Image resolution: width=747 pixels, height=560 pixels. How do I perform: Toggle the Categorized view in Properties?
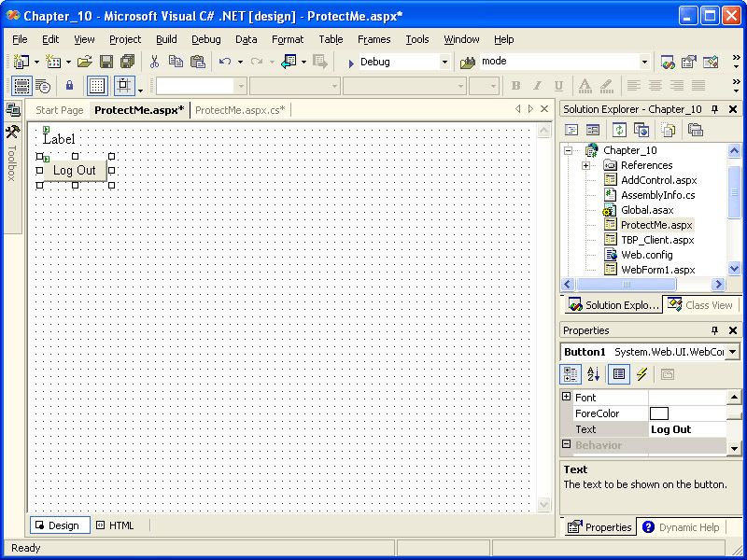(571, 374)
